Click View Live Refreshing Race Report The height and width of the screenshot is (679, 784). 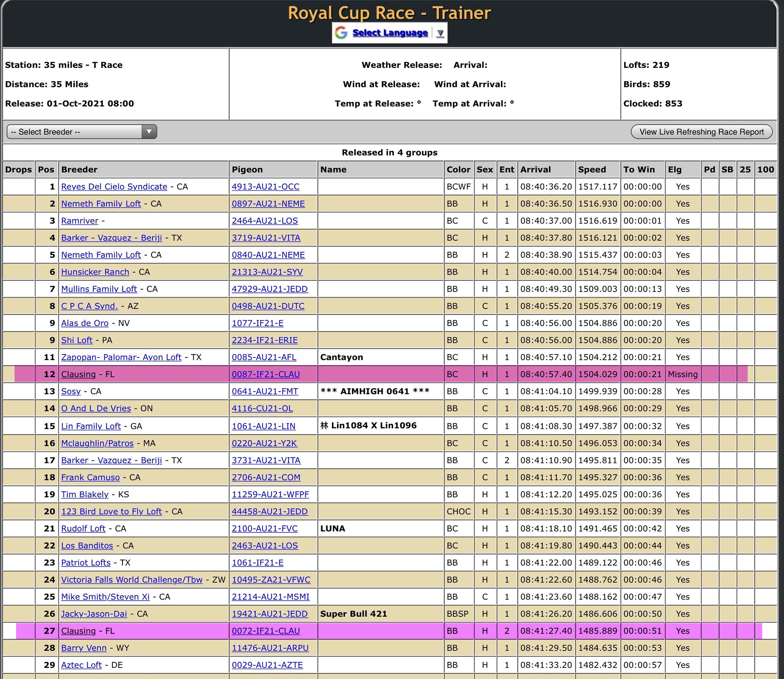701,132
